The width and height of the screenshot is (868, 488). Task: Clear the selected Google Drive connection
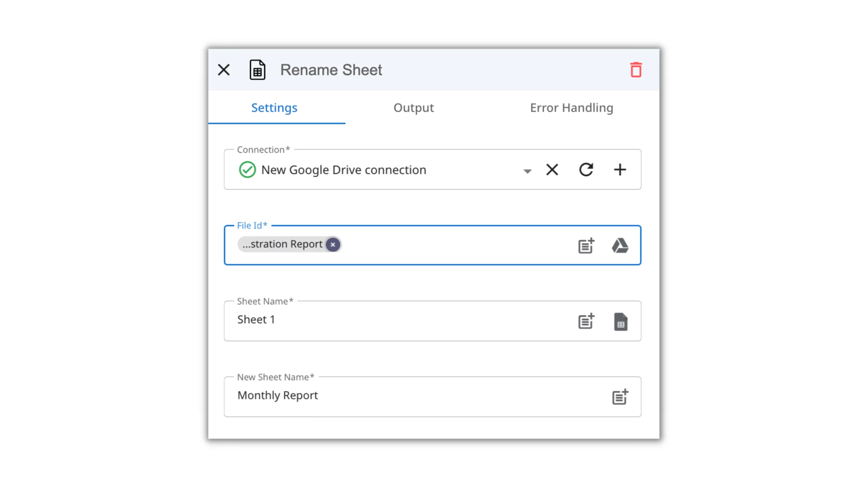coord(552,169)
